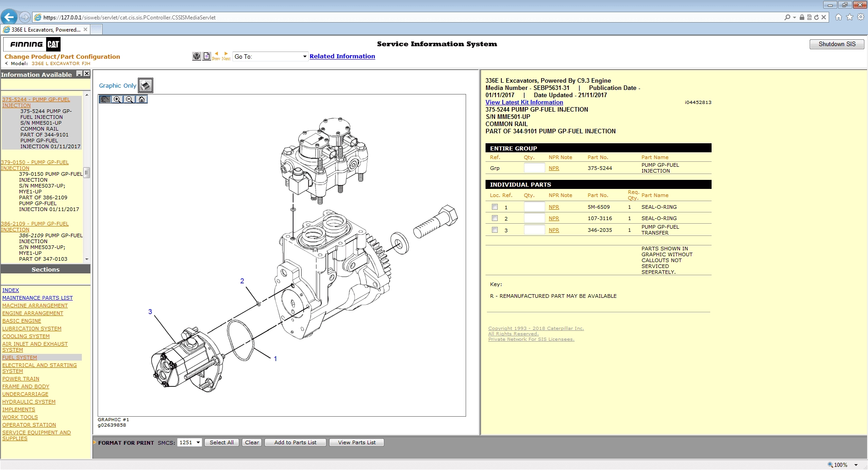868x470 pixels.
Task: Click callout number 3 in the graphic
Action: click(150, 312)
